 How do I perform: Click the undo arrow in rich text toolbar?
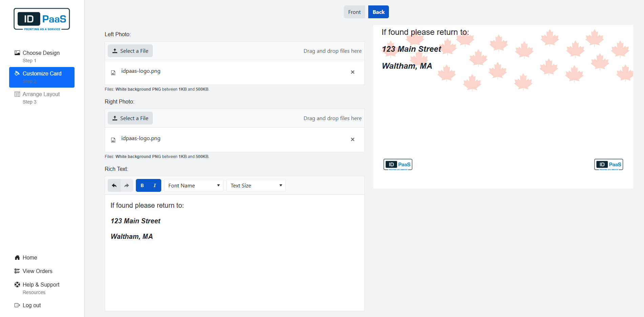tap(114, 185)
